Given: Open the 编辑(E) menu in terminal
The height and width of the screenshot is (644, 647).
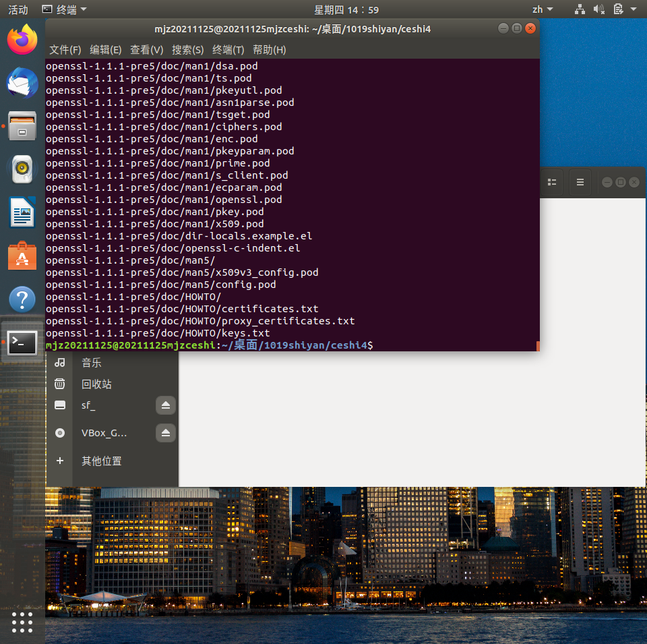Looking at the screenshot, I should [106, 50].
